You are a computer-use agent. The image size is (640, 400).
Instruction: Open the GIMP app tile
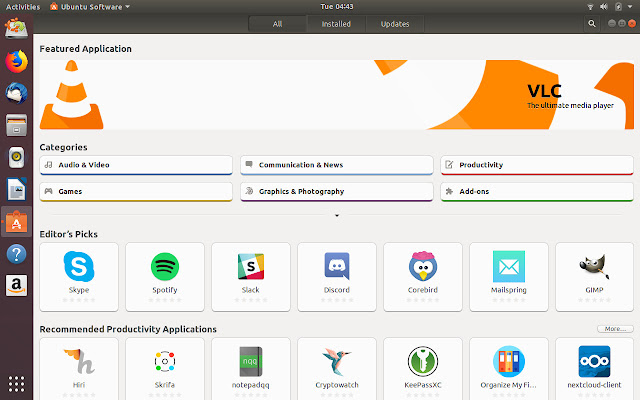click(x=595, y=277)
